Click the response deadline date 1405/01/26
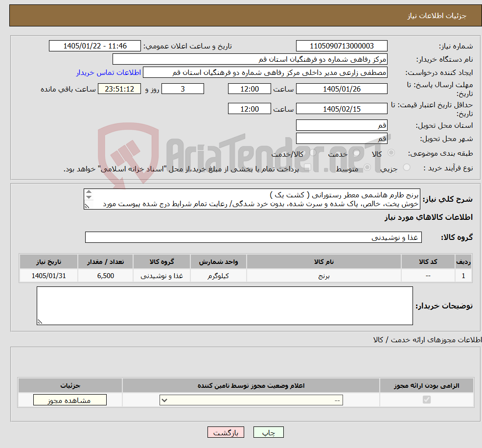Screen dimensions: 482x448 (x=342, y=89)
